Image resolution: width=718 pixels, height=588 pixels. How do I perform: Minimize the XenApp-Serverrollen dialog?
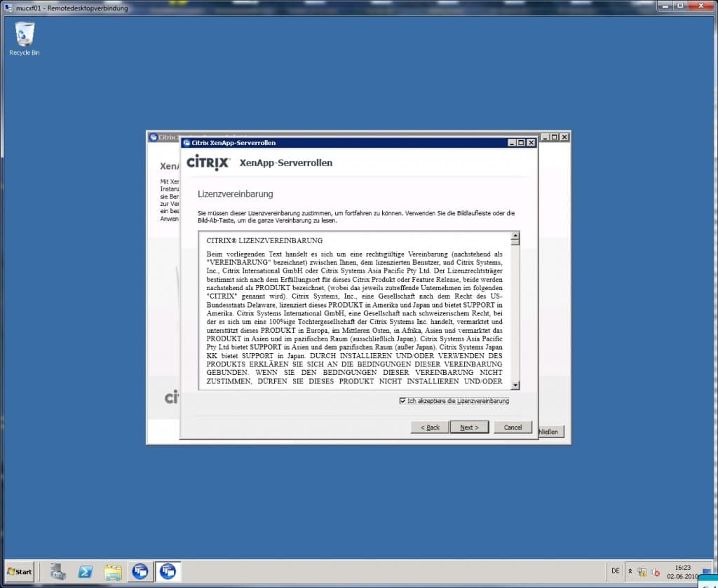coord(512,143)
